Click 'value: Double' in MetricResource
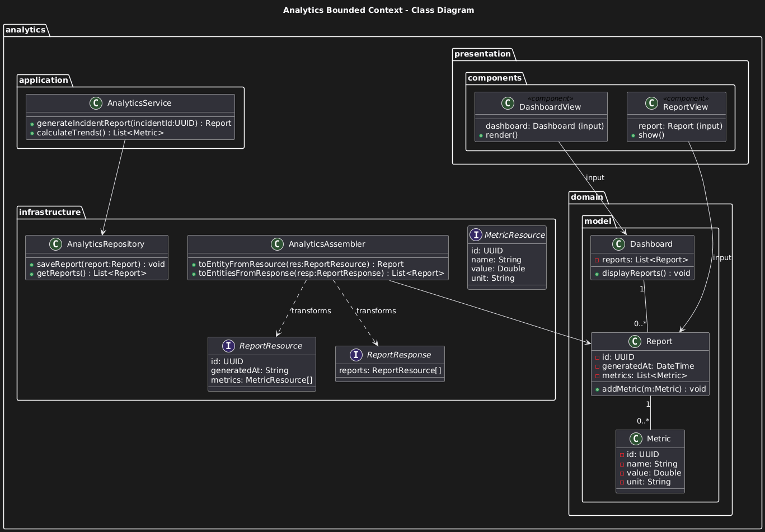This screenshot has height=532, width=765. (498, 269)
